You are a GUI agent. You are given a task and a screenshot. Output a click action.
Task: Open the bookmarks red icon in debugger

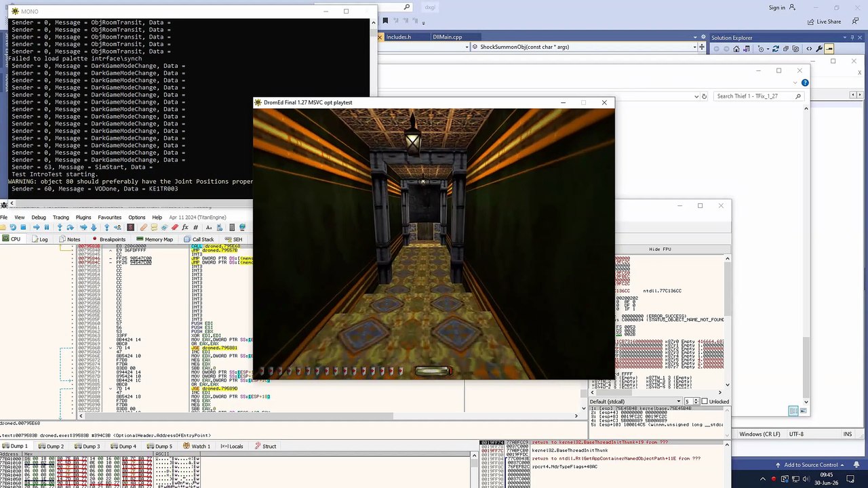pyautogui.click(x=175, y=227)
